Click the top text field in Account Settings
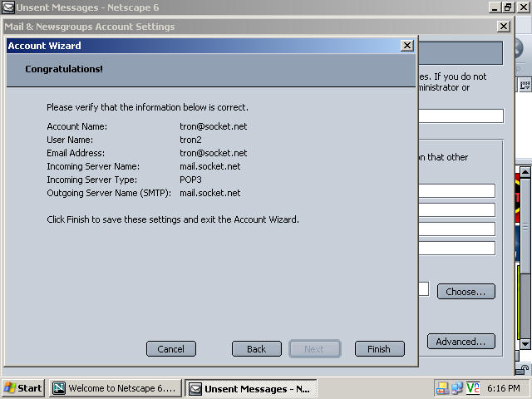This screenshot has height=399, width=532. [x=461, y=116]
